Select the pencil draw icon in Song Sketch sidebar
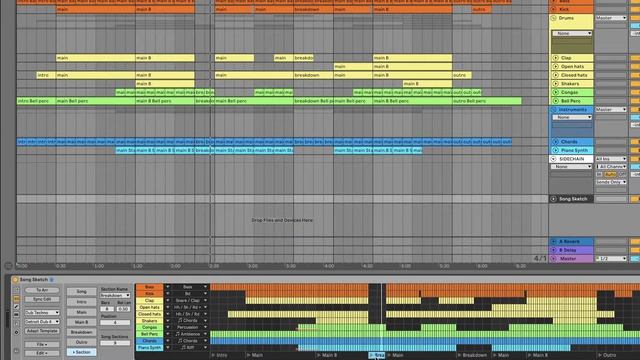640x360 pixels. 16,307
